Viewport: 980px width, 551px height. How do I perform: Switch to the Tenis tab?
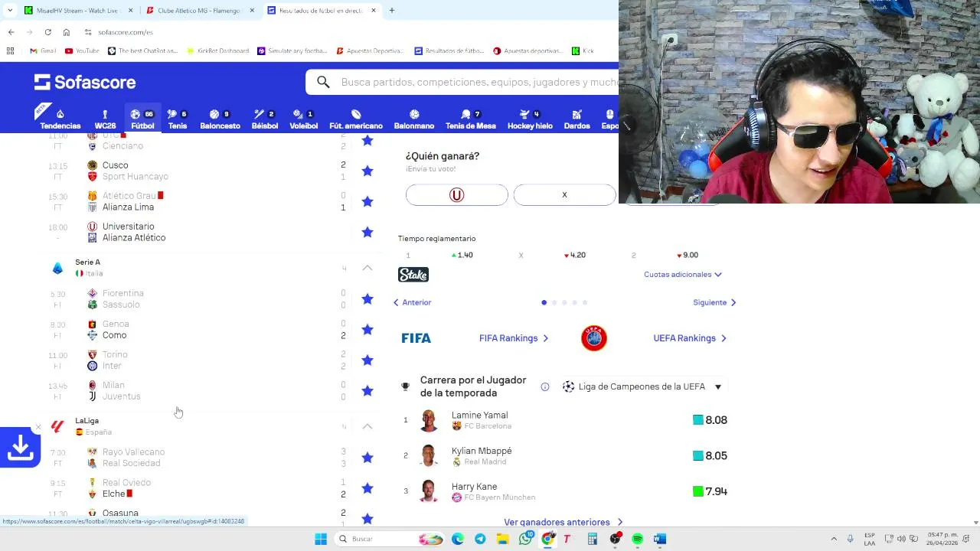point(178,119)
